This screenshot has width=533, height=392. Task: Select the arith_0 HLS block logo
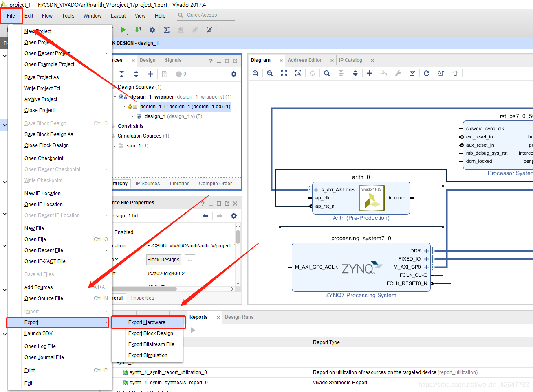coord(372,198)
